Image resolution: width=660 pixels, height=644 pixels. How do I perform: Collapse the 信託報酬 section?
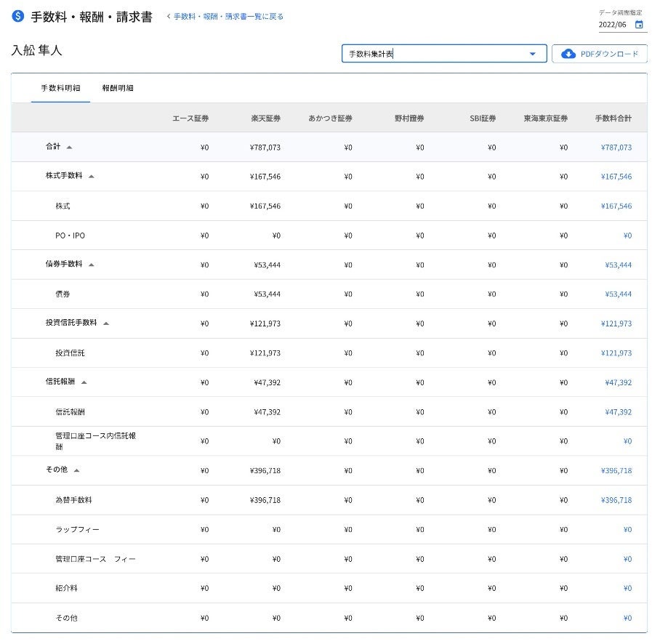tap(84, 382)
